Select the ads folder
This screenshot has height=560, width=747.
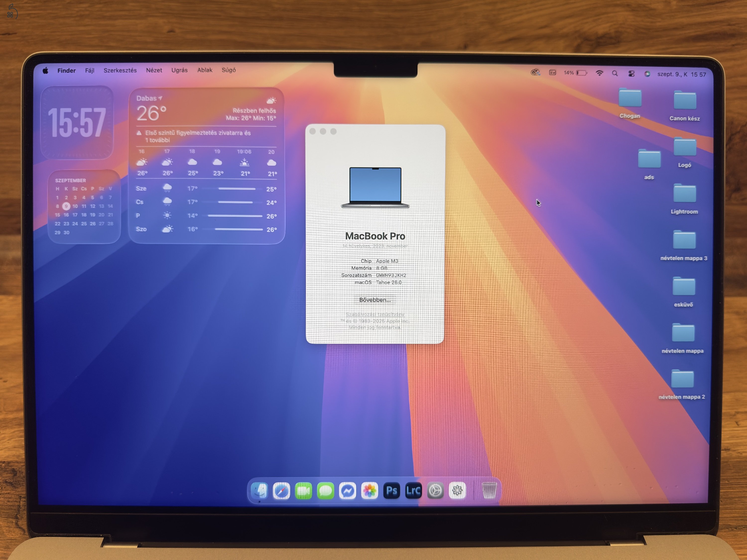pos(649,159)
